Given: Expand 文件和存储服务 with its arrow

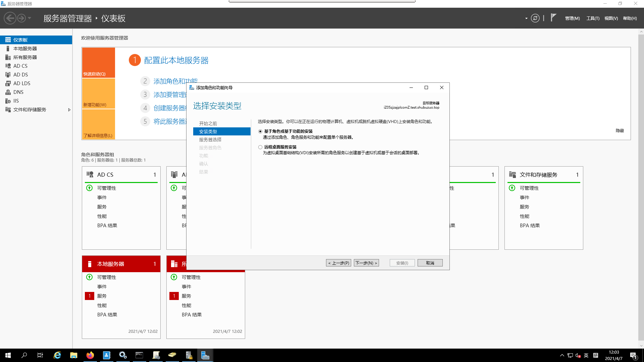Looking at the screenshot, I should point(69,110).
